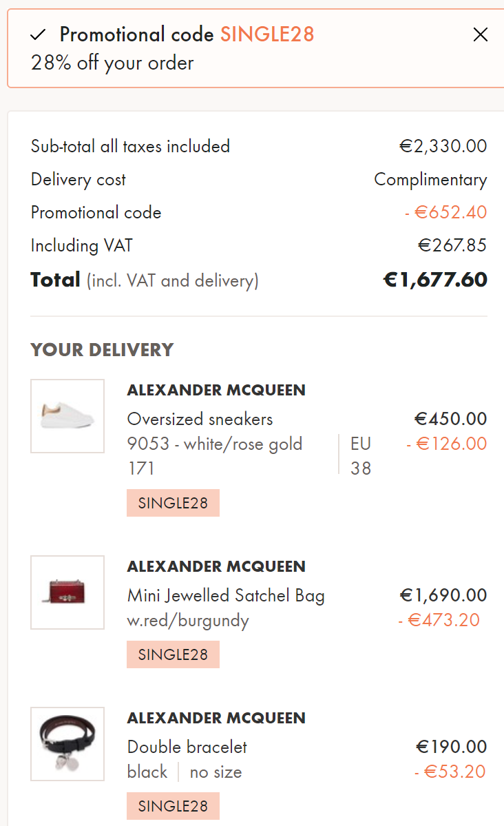504x826 pixels.
Task: Click the €1,677.60 total amount
Action: pos(435,280)
